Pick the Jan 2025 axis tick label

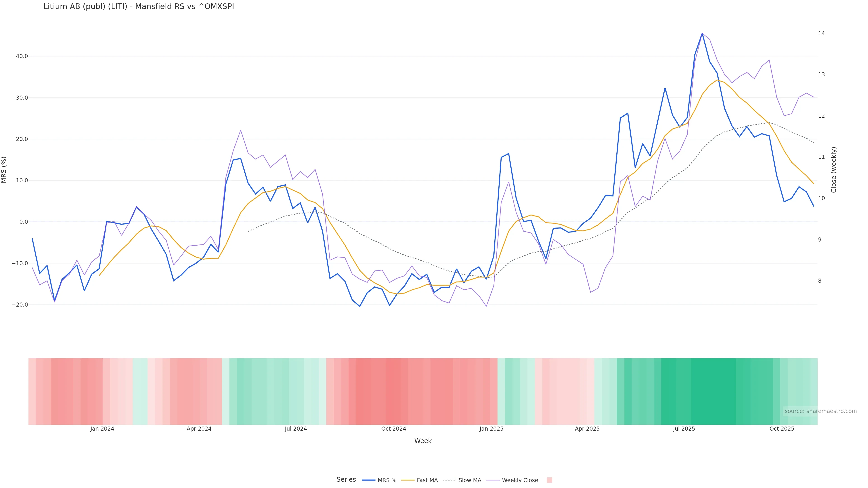[491, 429]
